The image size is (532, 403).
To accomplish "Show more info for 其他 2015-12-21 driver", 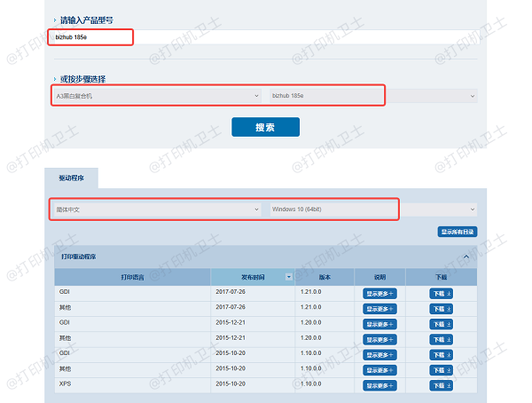I will click(379, 339).
